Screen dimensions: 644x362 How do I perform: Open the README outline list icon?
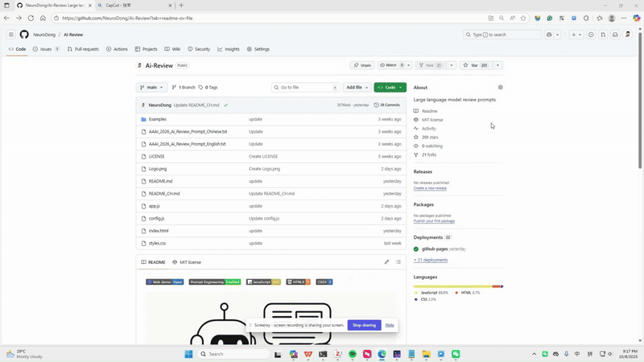point(398,262)
